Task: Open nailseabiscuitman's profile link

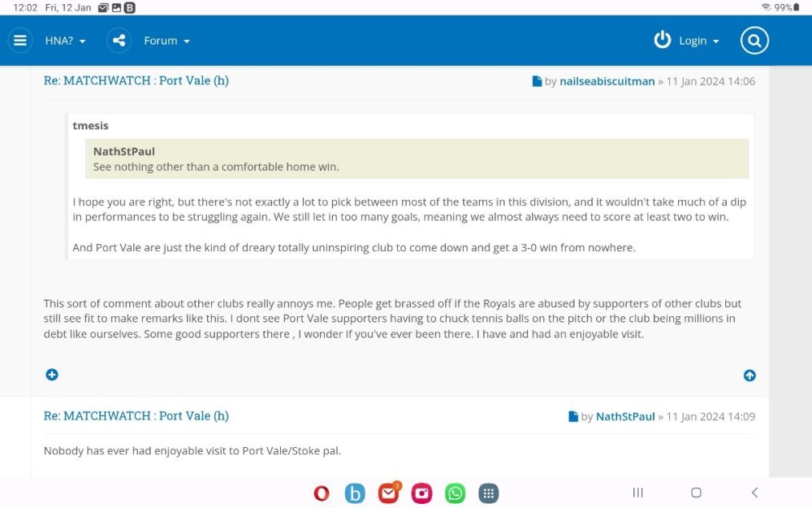Action: 607,81
